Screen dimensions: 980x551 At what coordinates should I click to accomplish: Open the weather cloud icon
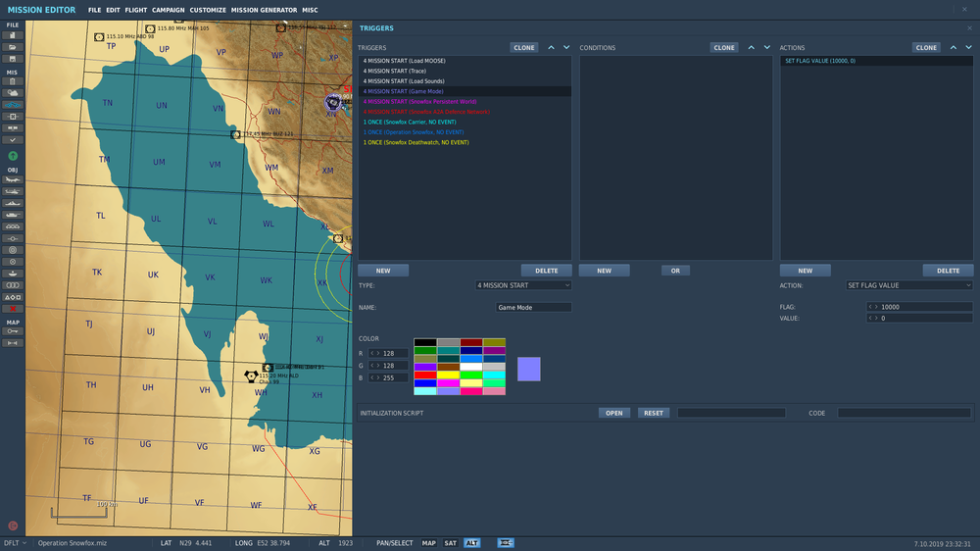pos(12,92)
